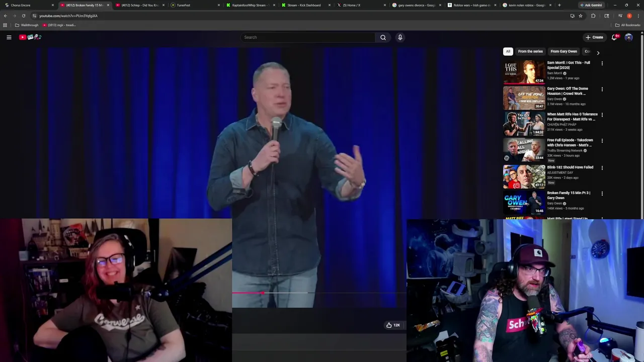Screen dimensions: 644x362
Task: Open the All Bookmarks folder
Action: pos(627,25)
